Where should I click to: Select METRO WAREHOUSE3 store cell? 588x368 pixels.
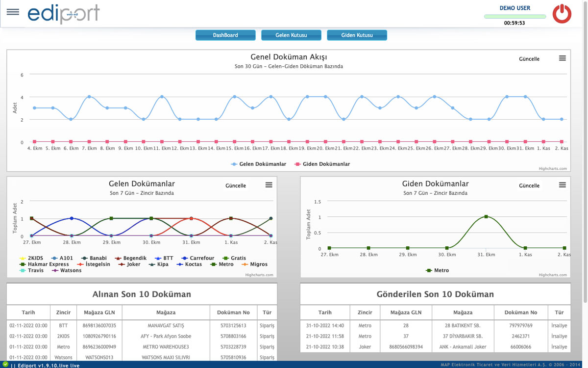point(166,347)
